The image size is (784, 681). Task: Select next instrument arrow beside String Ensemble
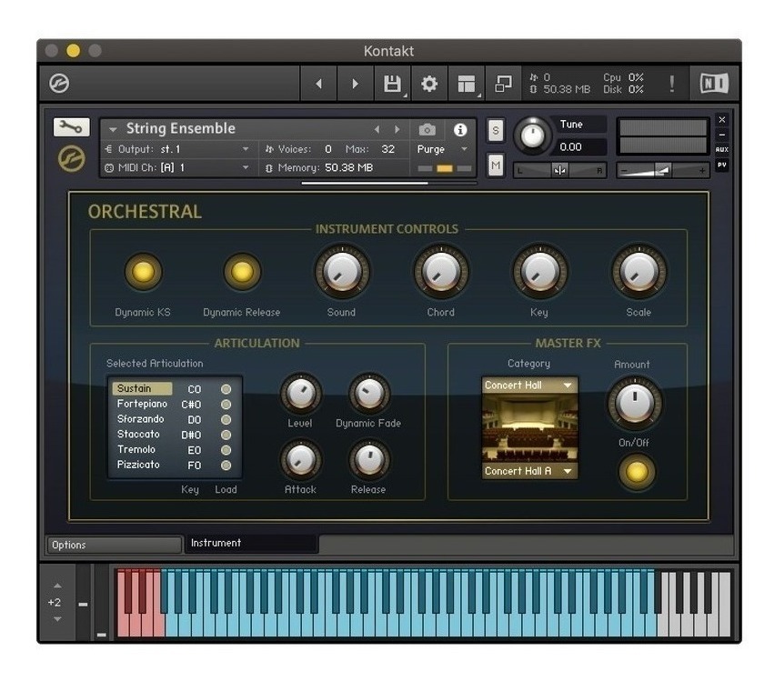click(x=397, y=129)
